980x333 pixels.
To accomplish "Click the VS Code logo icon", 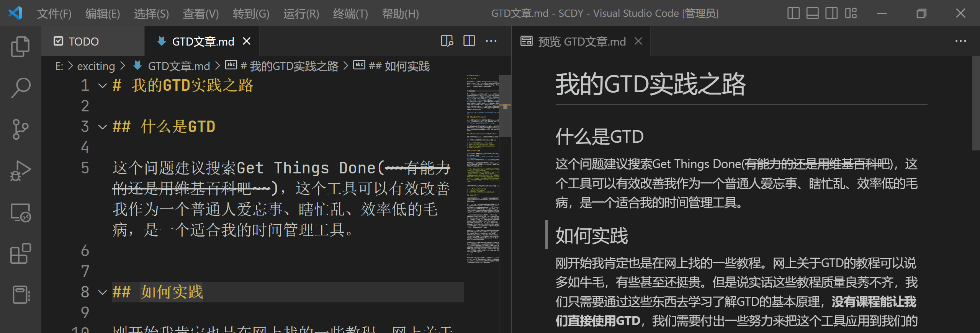I will [x=16, y=13].
